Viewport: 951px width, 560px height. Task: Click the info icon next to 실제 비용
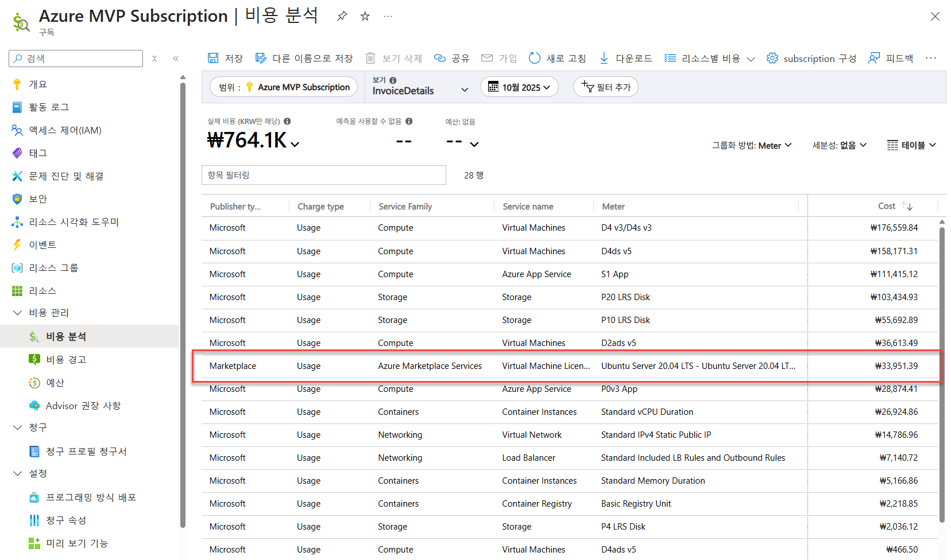point(287,121)
